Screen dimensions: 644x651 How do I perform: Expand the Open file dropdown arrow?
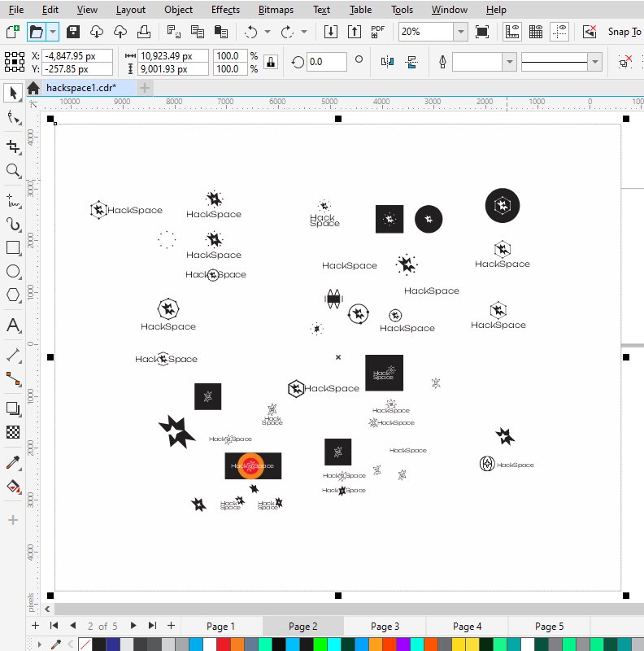(x=53, y=32)
